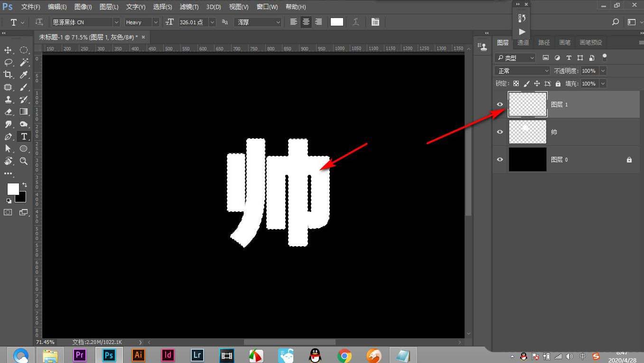Select the Eyedropper tool
The image size is (644, 363).
(x=24, y=75)
